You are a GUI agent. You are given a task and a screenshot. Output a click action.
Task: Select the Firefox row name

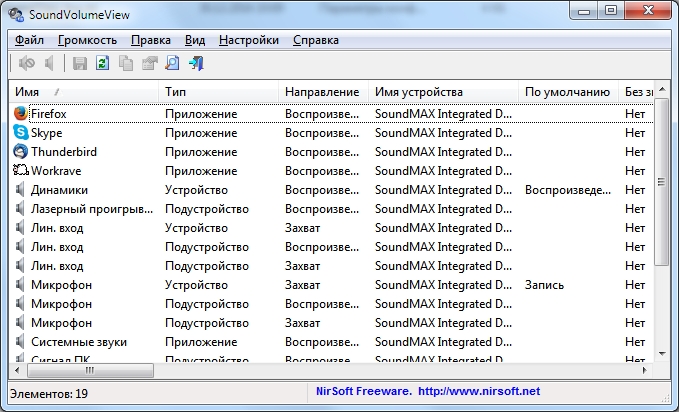point(48,114)
